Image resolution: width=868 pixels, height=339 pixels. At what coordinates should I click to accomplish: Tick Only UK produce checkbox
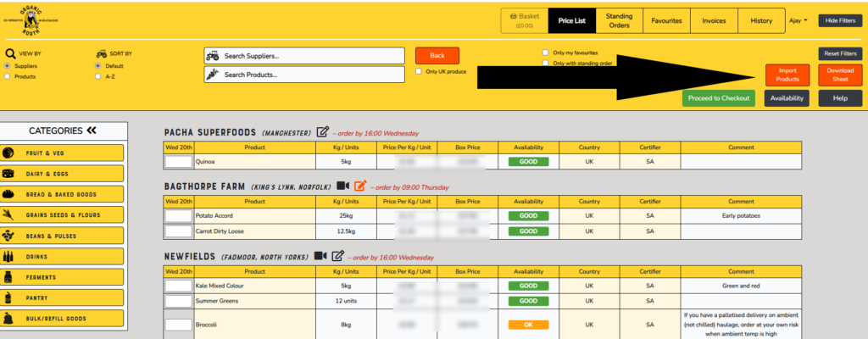pyautogui.click(x=419, y=71)
